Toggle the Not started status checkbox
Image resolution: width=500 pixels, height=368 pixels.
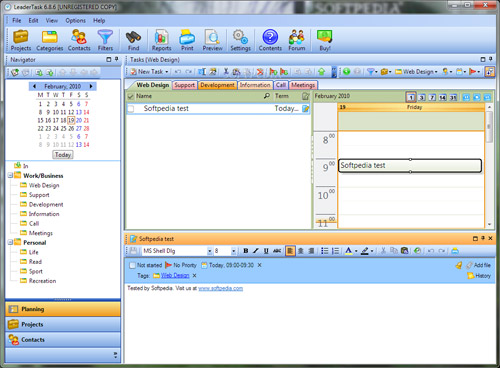[x=132, y=265]
